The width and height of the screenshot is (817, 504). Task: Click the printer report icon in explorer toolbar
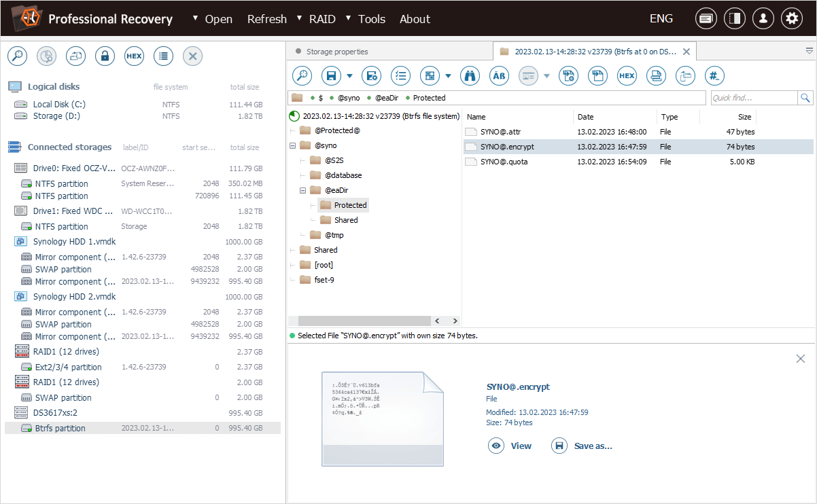coord(656,76)
